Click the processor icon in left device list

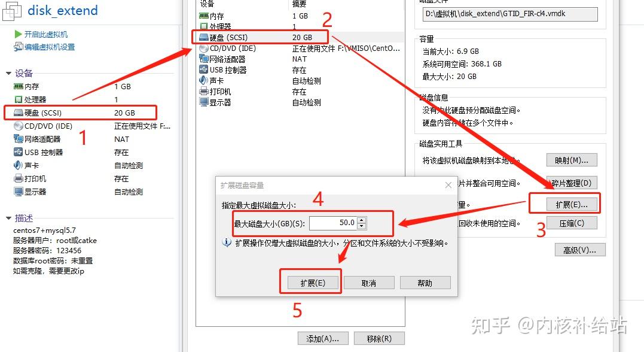[18, 99]
